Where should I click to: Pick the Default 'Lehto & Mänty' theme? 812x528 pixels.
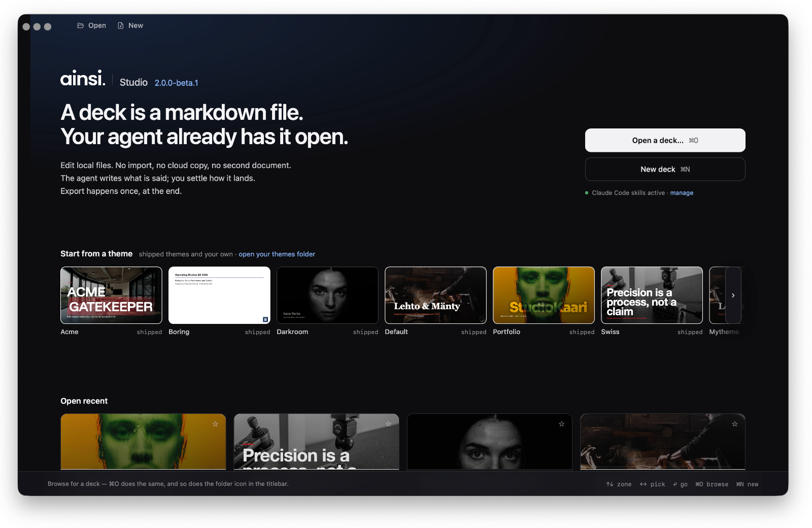[435, 295]
